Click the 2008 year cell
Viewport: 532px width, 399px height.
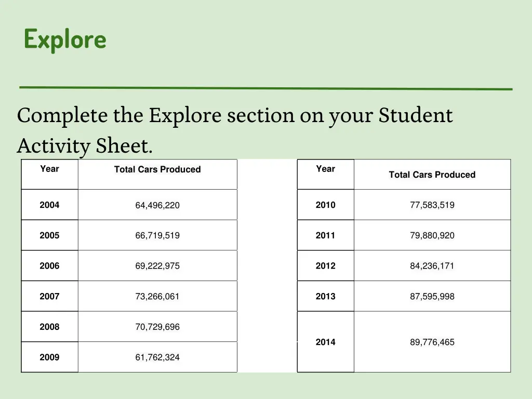[49, 327]
